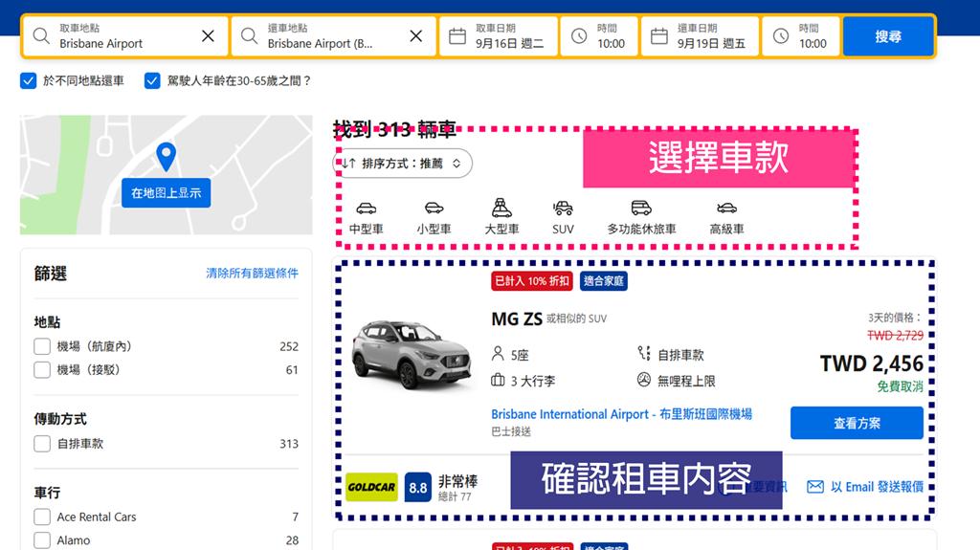Image resolution: width=980 pixels, height=550 pixels.
Task: Check the 機場（接駁）filter
Action: pyautogui.click(x=42, y=369)
